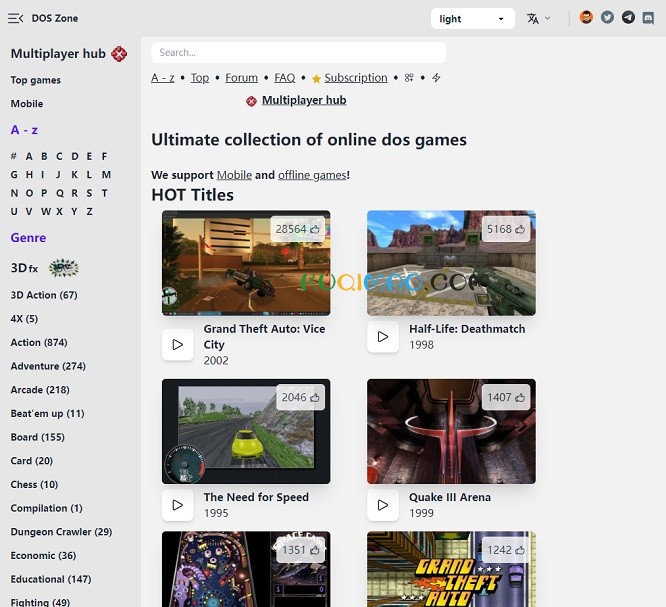Click the 3Dfx eye logo icon
The height and width of the screenshot is (607, 666).
[63, 268]
